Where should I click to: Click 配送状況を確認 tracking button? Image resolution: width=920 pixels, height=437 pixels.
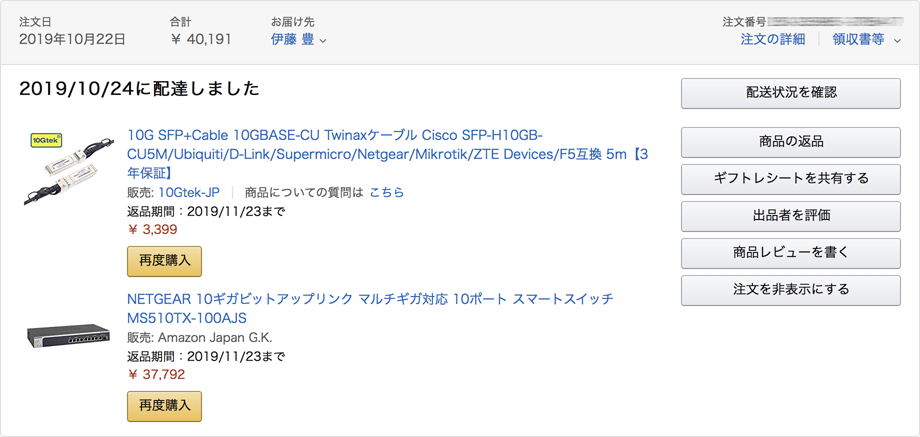(791, 93)
